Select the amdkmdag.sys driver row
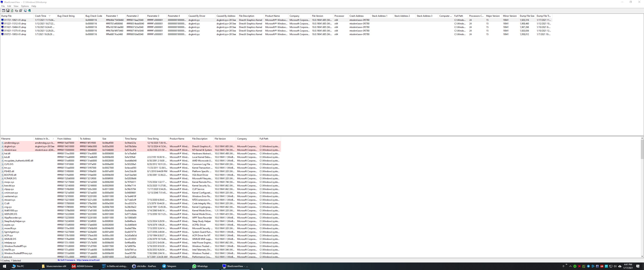Screen dimensions: 644x270 pyautogui.click(x=12, y=143)
